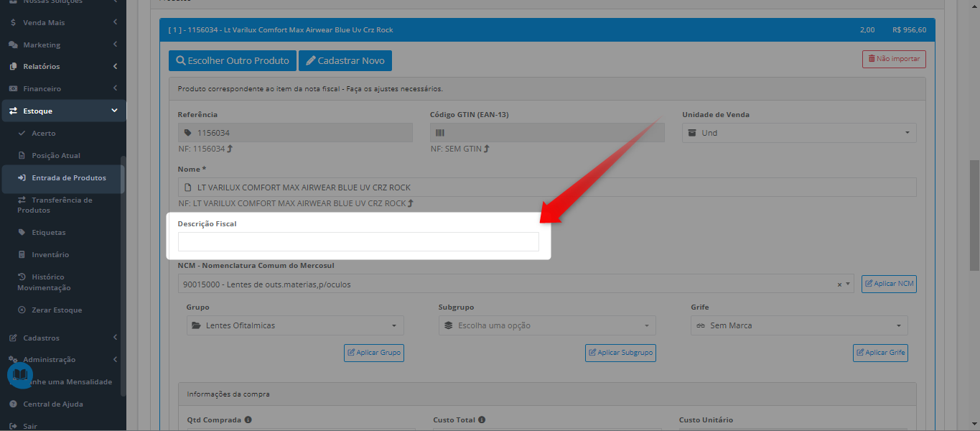The height and width of the screenshot is (431, 980).
Task: Collapse the Estoque menu section
Action: 63,111
